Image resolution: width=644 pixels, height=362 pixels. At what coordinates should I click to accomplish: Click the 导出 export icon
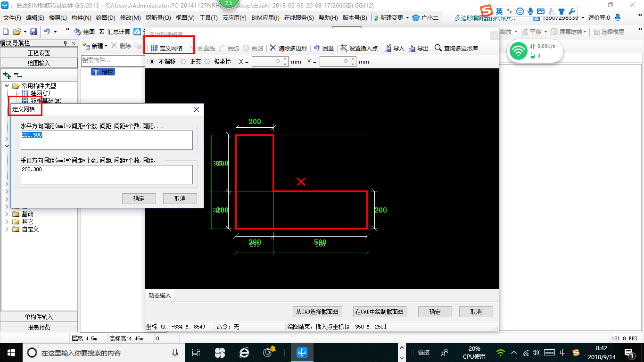pyautogui.click(x=412, y=48)
